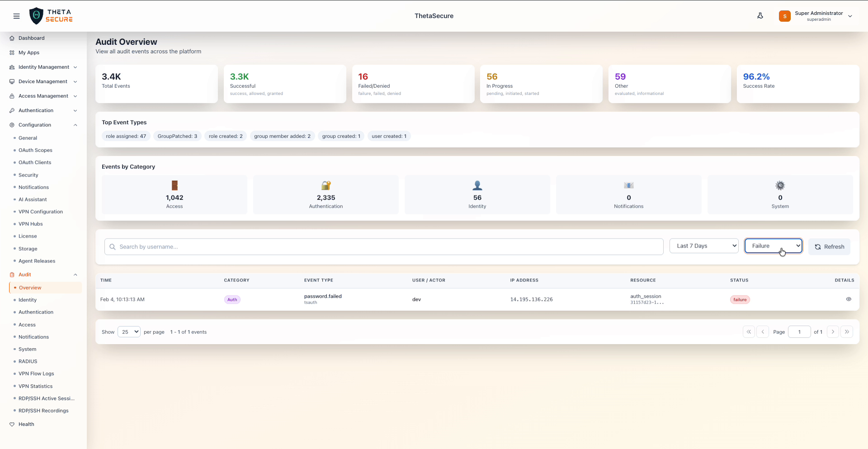This screenshot has width=868, height=449.
Task: Open the Failure status filter dropdown
Action: pos(773,246)
